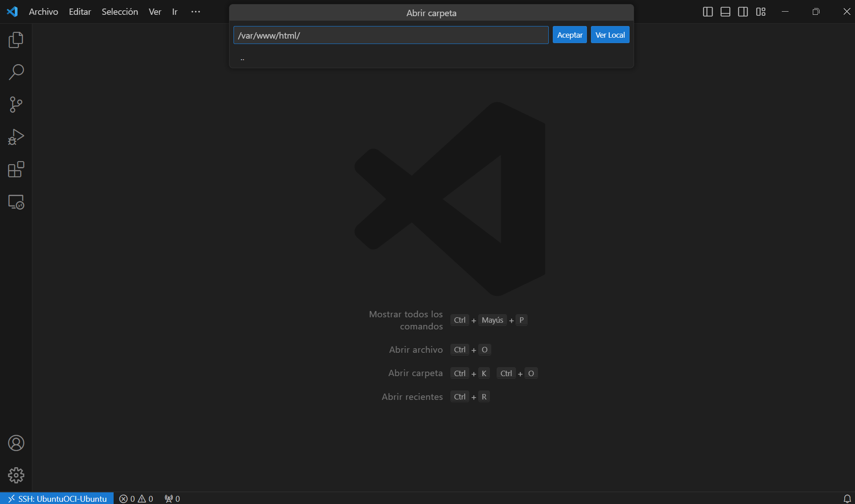Toggle the bottom panel layout icon
This screenshot has height=504, width=855.
[x=725, y=12]
